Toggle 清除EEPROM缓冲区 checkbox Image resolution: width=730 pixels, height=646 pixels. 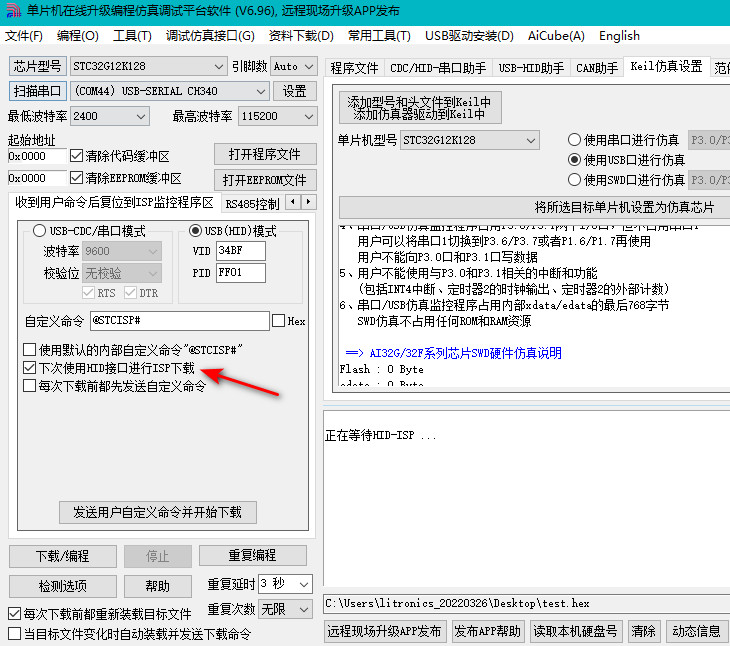pos(77,178)
